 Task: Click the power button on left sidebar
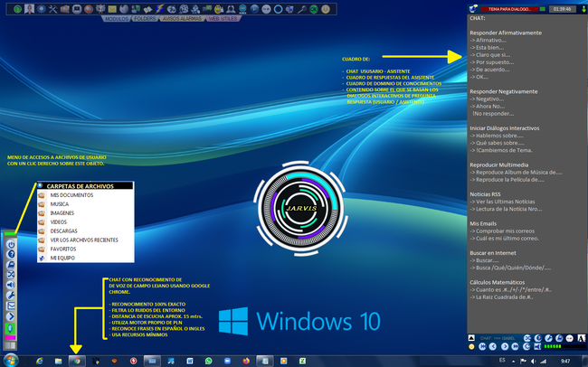click(11, 244)
